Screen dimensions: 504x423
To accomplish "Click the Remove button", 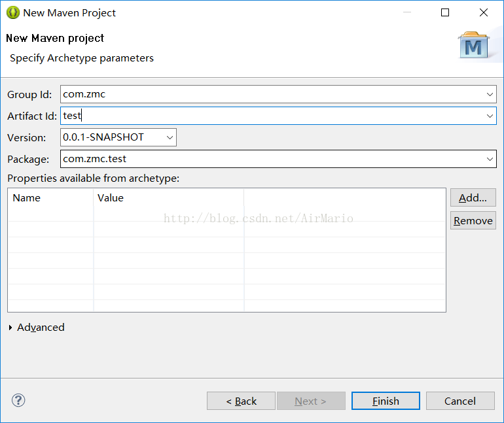I will 473,220.
